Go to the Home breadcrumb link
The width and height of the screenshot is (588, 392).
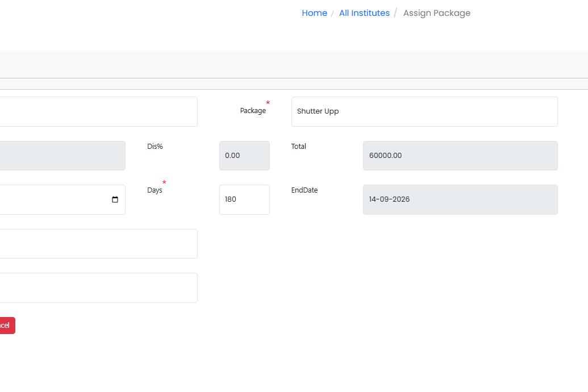(x=314, y=13)
